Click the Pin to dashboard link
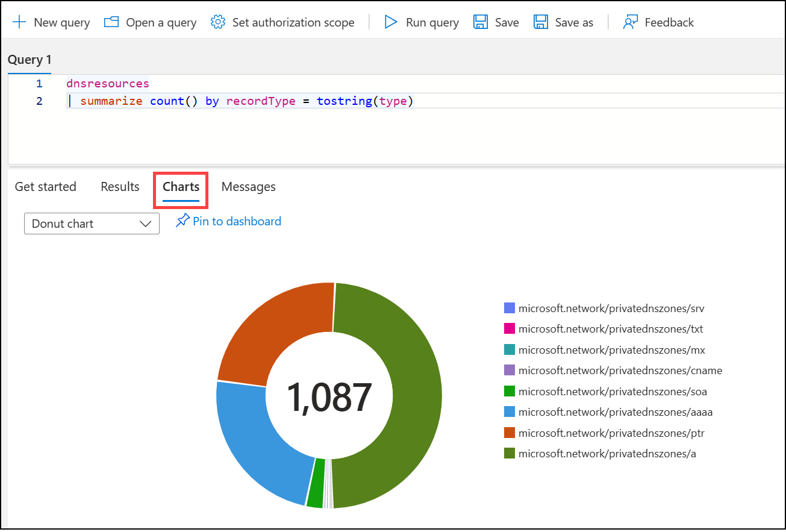This screenshot has height=532, width=786. pos(235,221)
